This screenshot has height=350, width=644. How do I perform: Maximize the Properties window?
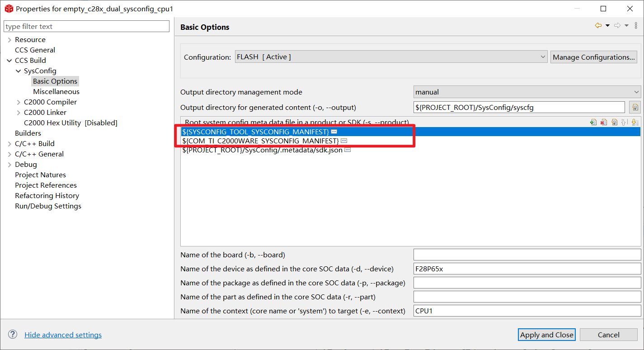[603, 9]
